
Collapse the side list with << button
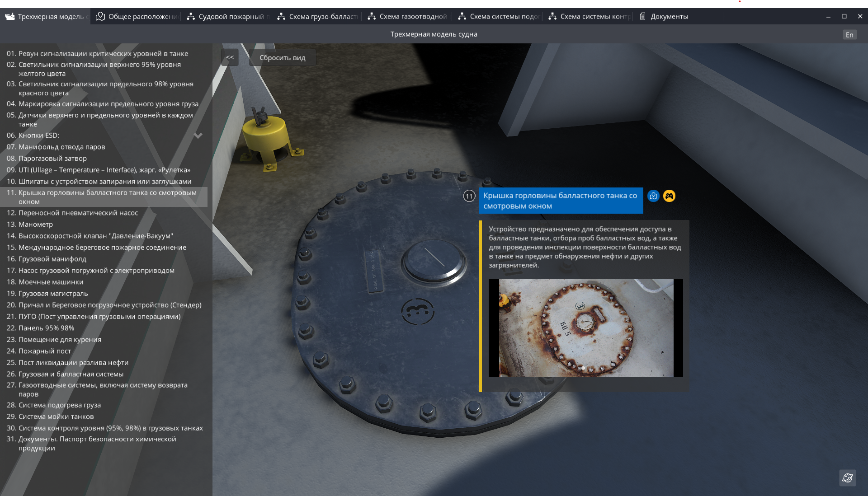click(230, 57)
